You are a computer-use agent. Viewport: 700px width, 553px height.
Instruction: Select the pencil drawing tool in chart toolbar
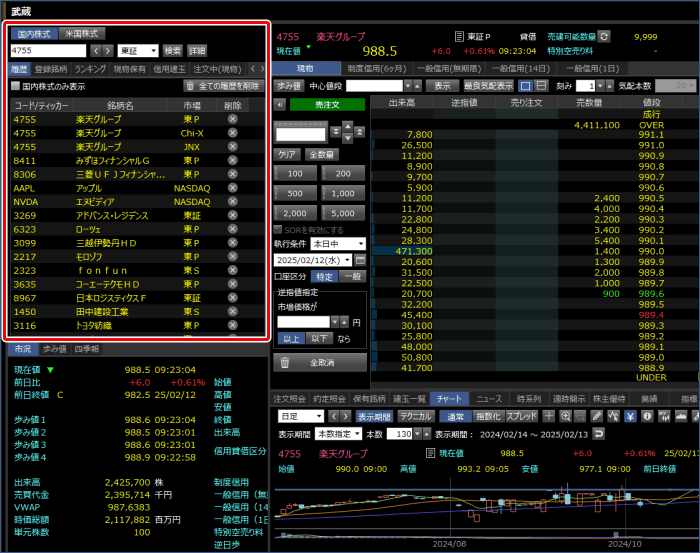(596, 416)
